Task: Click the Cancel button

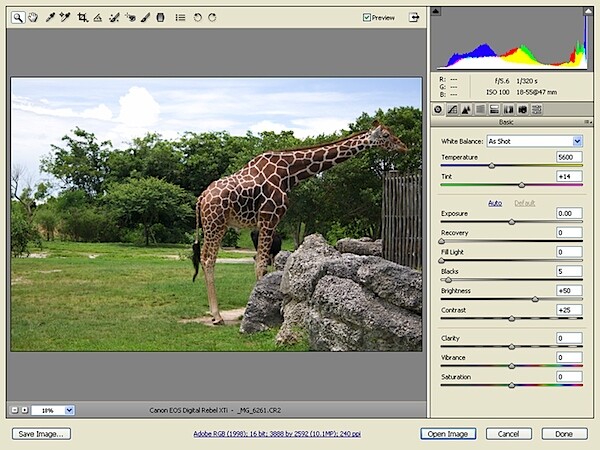Action: coord(509,434)
